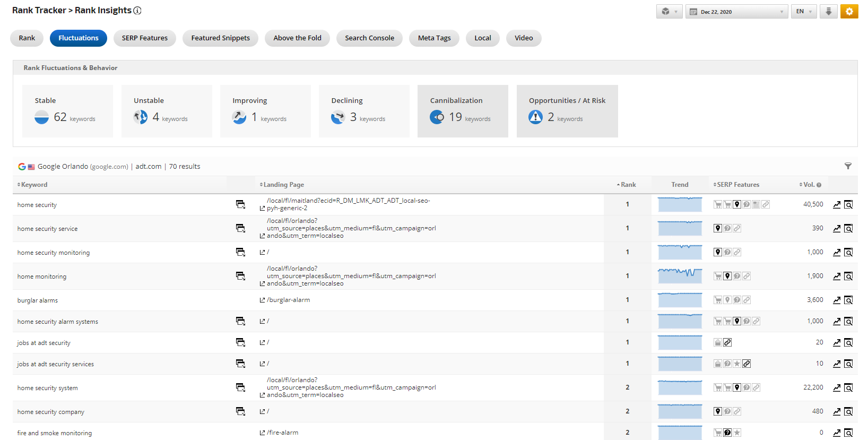Screen dimensions: 868x440
Task: Click the download report arrow icon
Action: coord(828,11)
